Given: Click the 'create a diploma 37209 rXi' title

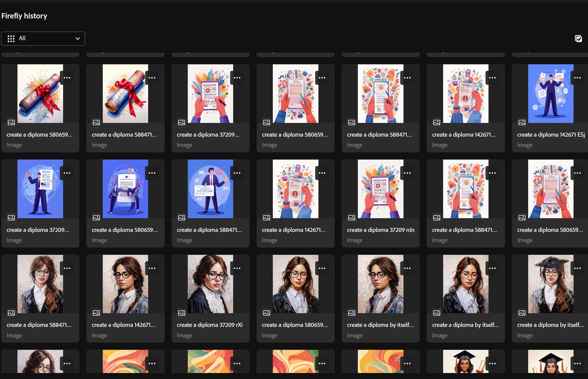Looking at the screenshot, I should click(x=209, y=325).
